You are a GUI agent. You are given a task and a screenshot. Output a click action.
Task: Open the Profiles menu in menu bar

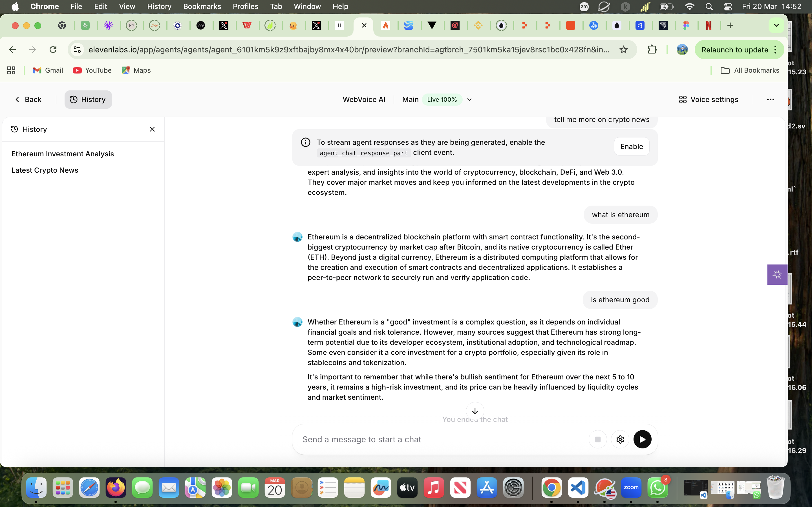245,6
